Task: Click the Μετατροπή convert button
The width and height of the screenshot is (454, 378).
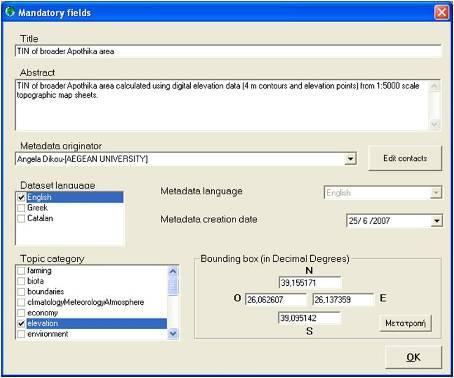Action: (405, 323)
